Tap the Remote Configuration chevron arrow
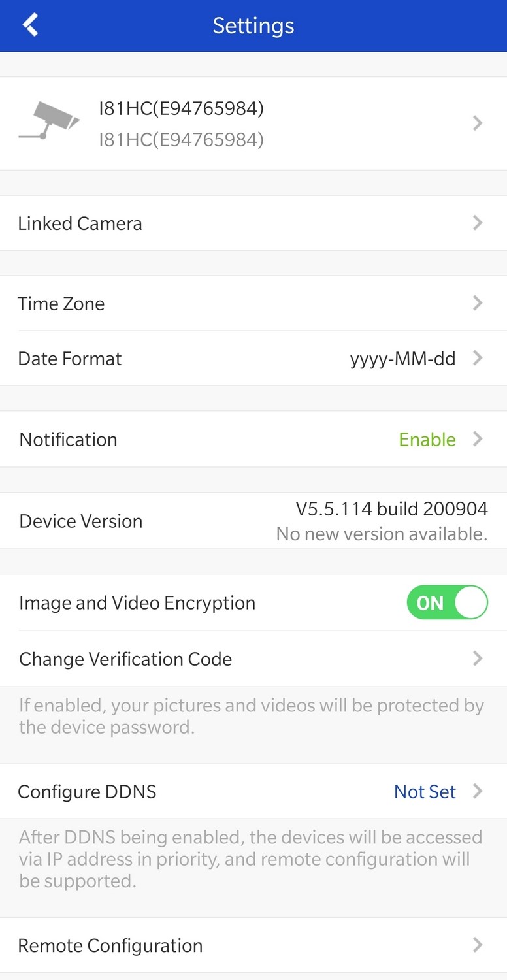Image resolution: width=507 pixels, height=980 pixels. [x=478, y=945]
